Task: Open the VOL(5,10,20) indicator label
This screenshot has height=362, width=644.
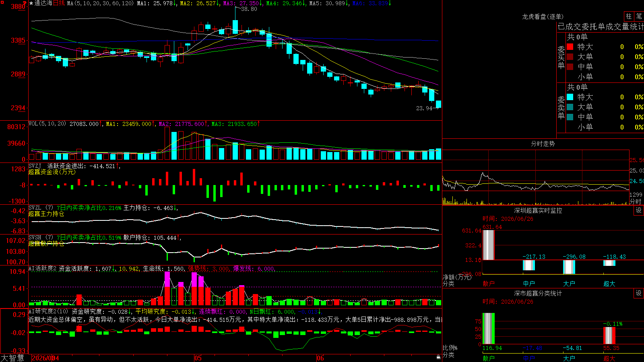Action: click(47, 124)
